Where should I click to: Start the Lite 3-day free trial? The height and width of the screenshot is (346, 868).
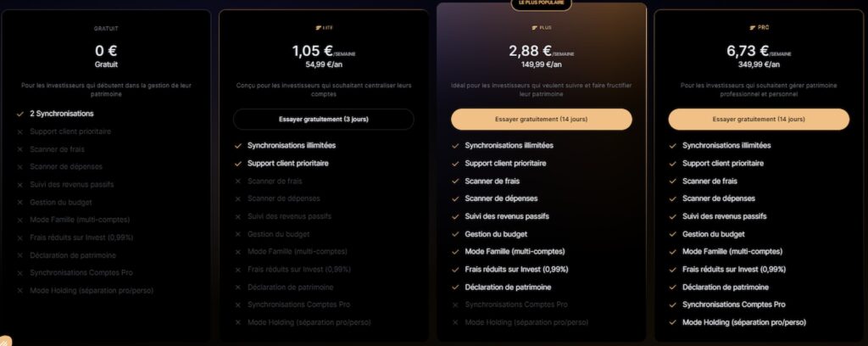tap(323, 120)
